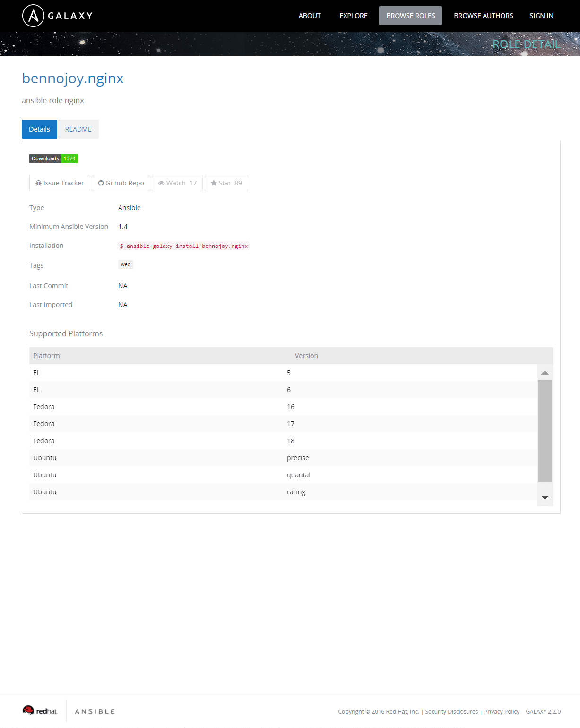
Task: Click the Downloads 1374 badge
Action: pyautogui.click(x=53, y=158)
